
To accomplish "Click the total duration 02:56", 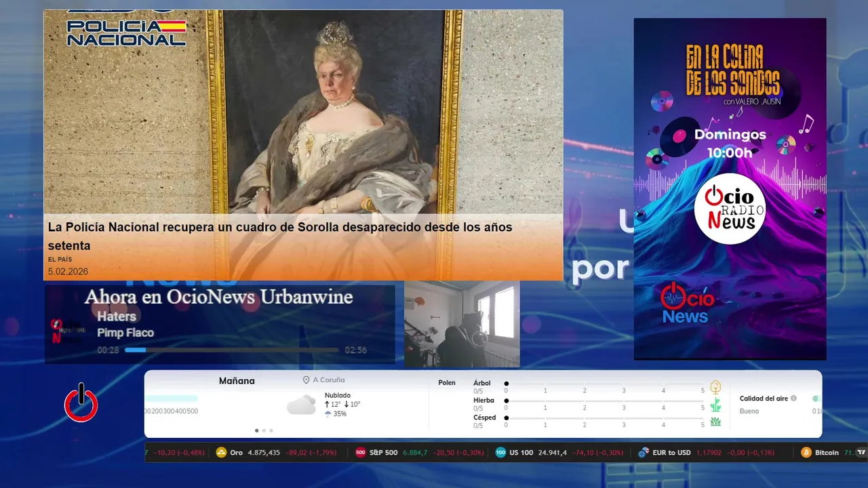I will pyautogui.click(x=356, y=350).
